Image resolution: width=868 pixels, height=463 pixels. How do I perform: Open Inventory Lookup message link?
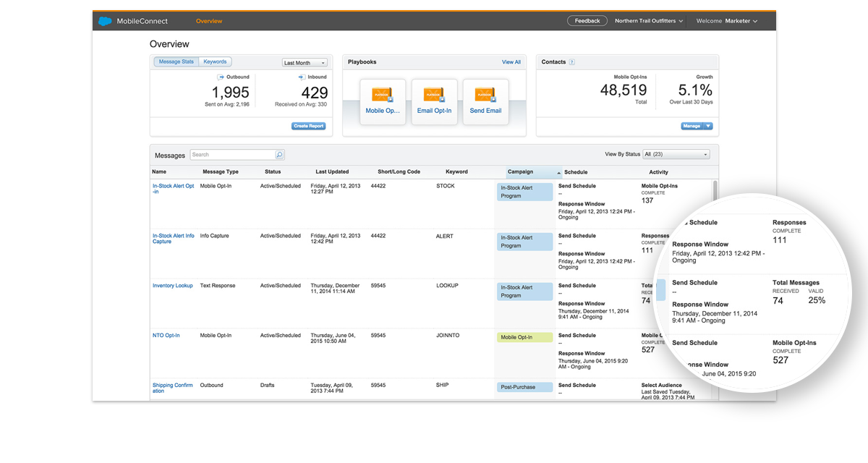point(173,286)
